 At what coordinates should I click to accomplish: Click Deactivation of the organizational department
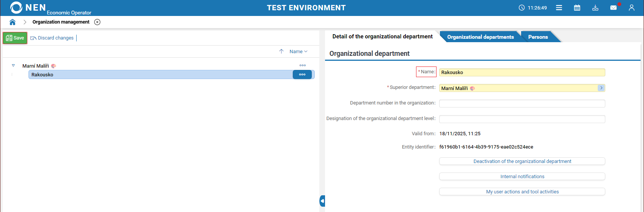[522, 161]
